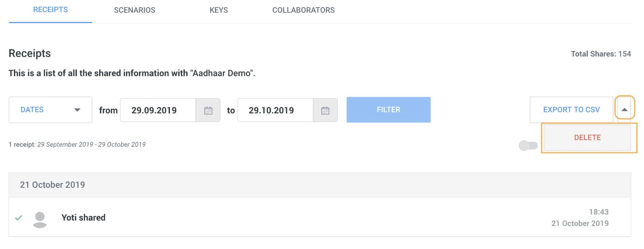Choose DELETE from the export menu
This screenshot has width=644, height=249.
pyautogui.click(x=587, y=138)
